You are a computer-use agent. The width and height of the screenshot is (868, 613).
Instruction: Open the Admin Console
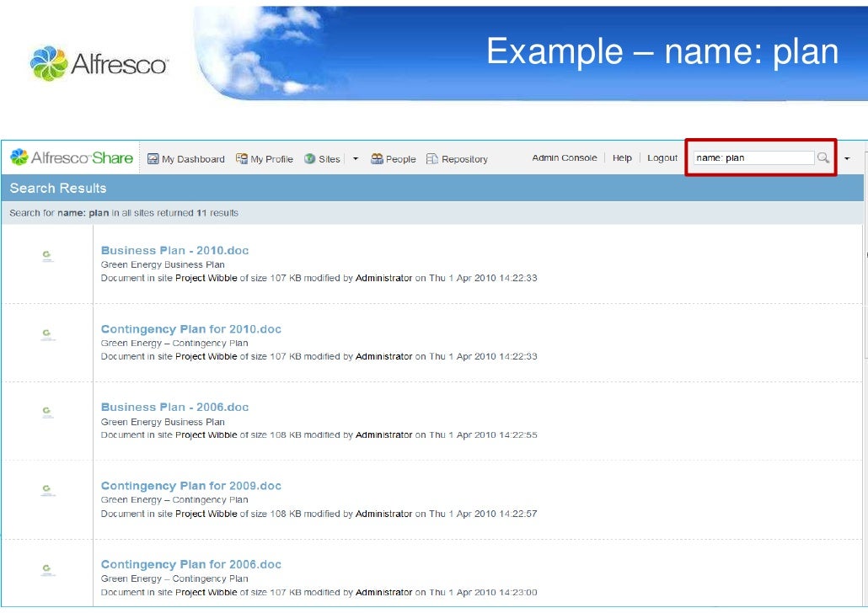(x=565, y=157)
